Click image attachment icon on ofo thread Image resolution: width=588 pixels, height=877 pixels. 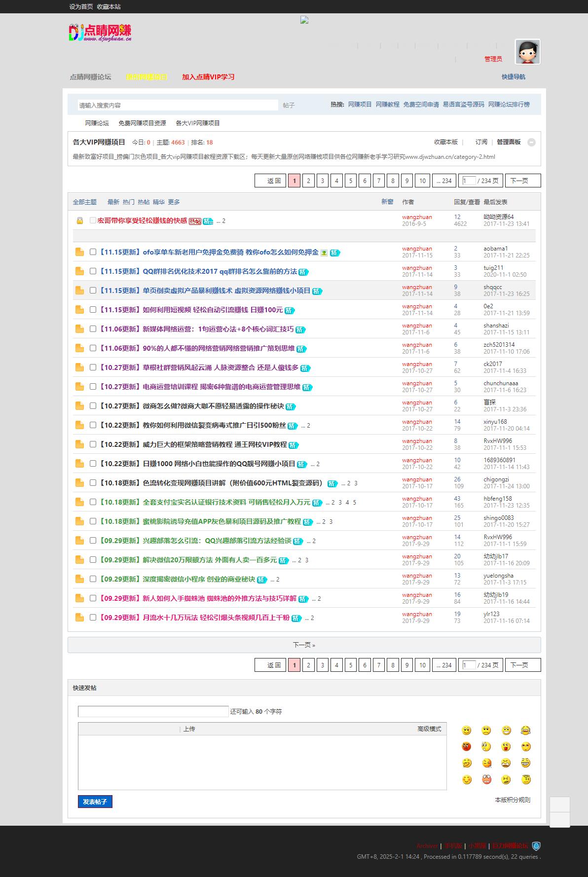pyautogui.click(x=324, y=253)
